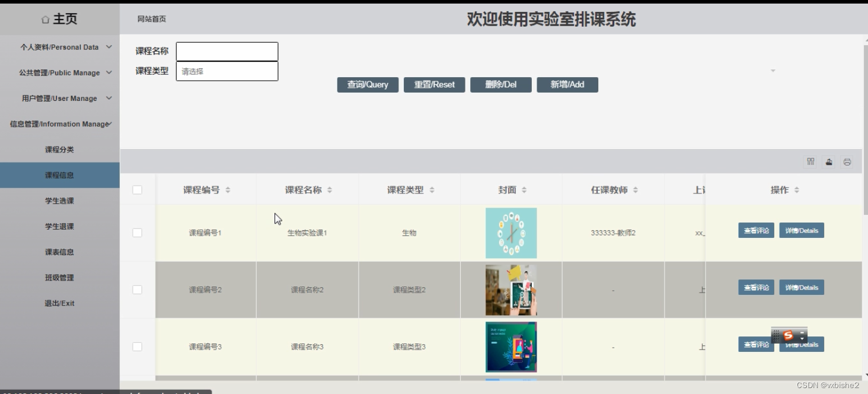Image resolution: width=868 pixels, height=394 pixels.
Task: Sort by 操作 column arrows
Action: click(x=796, y=190)
